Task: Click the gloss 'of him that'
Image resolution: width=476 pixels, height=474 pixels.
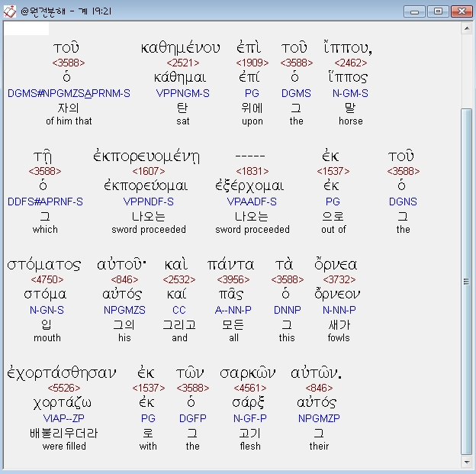Action: 69,121
